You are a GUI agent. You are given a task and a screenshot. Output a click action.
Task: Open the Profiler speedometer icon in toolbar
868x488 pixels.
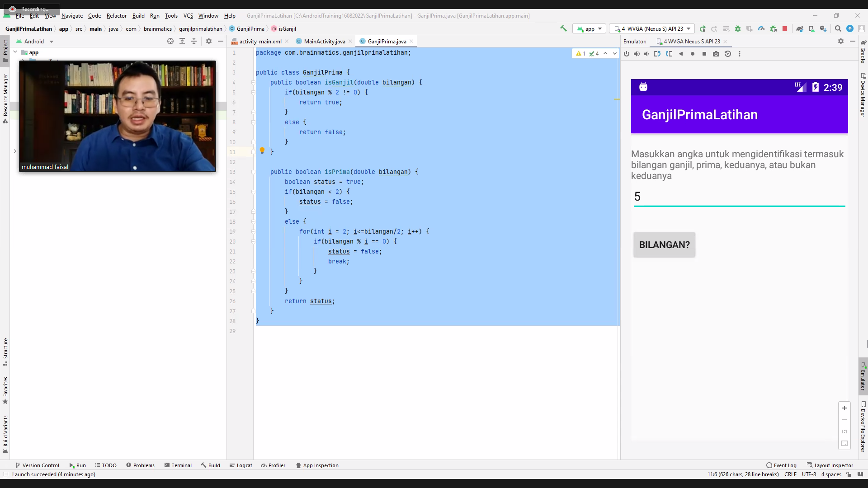pyautogui.click(x=761, y=28)
